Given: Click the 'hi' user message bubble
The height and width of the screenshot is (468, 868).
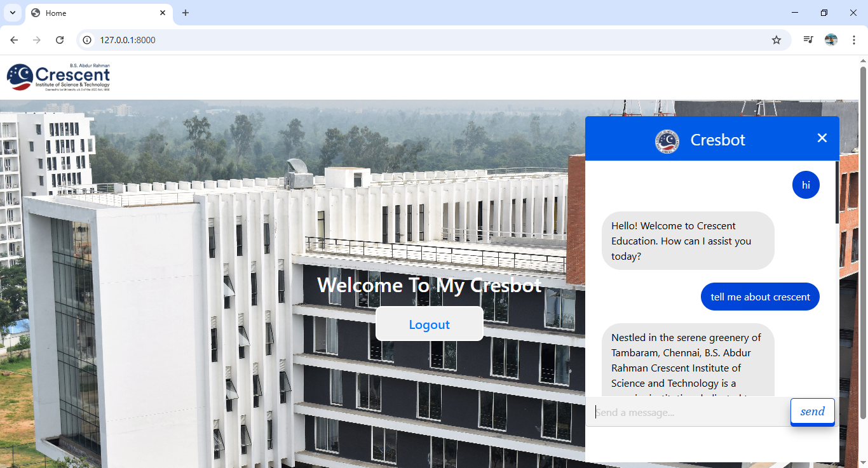Looking at the screenshot, I should coord(806,185).
